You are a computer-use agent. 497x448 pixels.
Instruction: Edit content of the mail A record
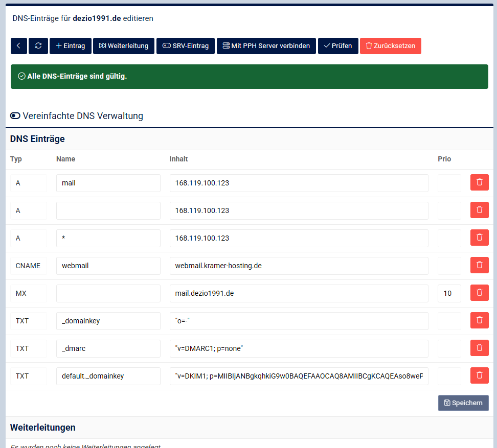click(x=299, y=183)
